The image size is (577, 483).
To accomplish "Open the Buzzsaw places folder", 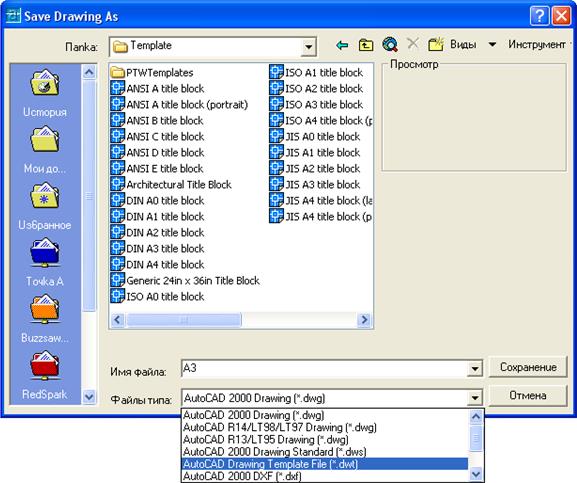I will [x=45, y=319].
